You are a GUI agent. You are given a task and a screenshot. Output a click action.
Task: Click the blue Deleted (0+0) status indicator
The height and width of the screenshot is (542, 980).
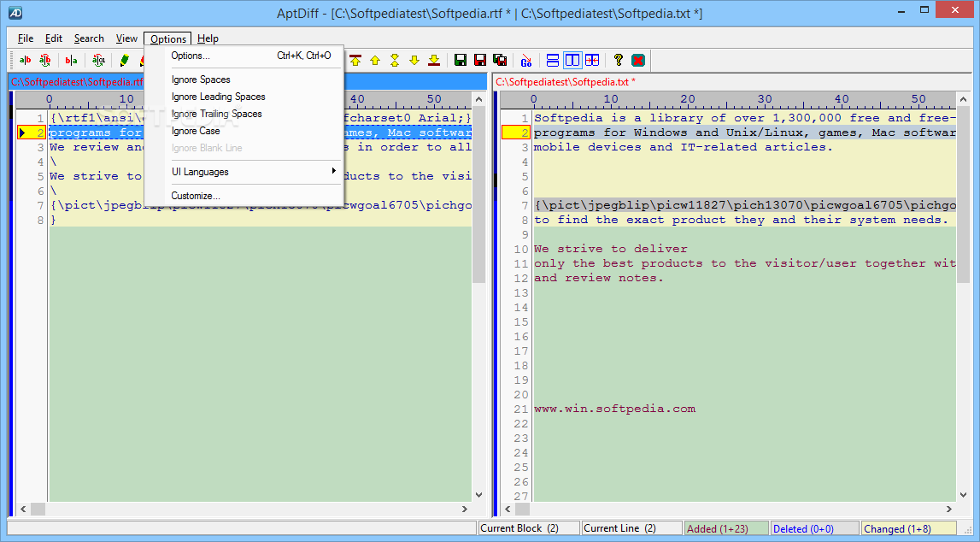click(815, 528)
